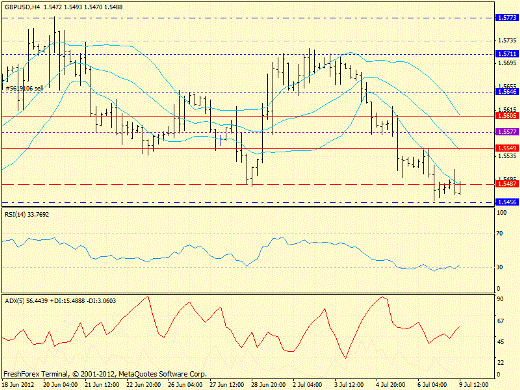Click the 2 Jul 04:00 time label
The height and width of the screenshot is (390, 520).
308,384
